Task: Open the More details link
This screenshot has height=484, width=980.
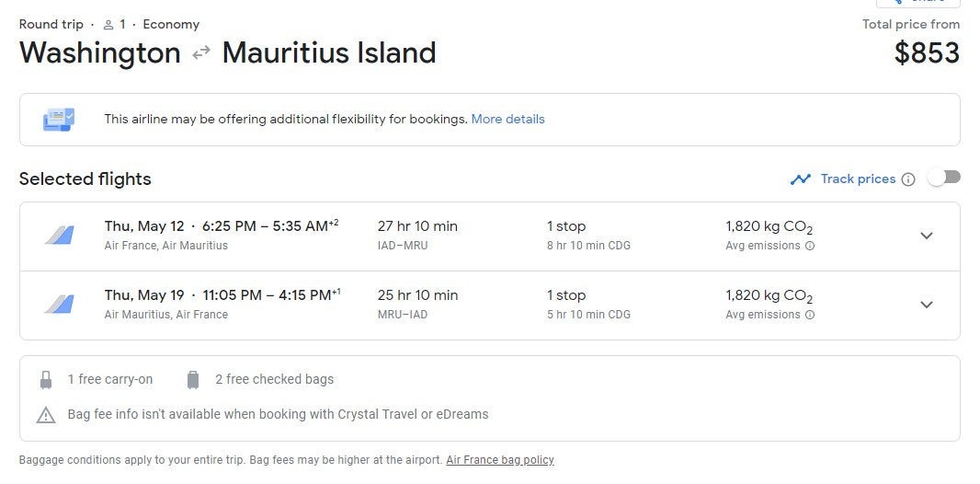Action: (507, 119)
